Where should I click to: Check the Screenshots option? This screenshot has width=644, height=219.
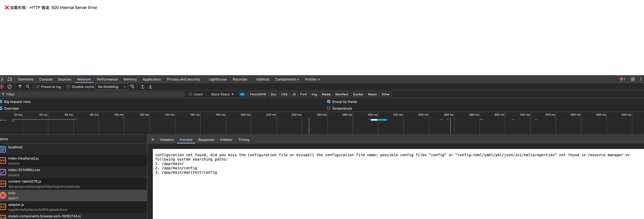pos(329,108)
